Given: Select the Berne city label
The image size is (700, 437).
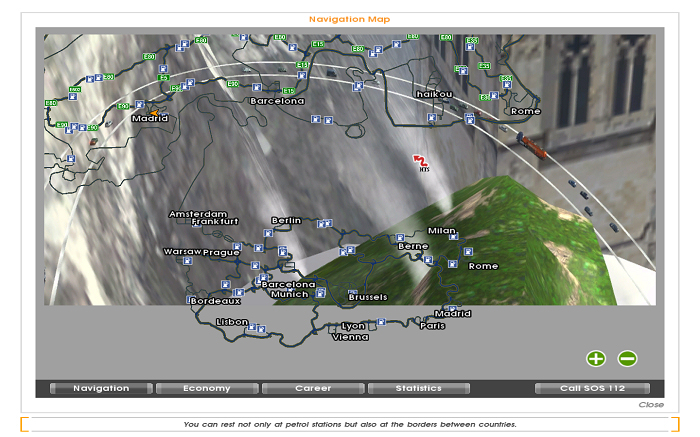Looking at the screenshot, I should (413, 246).
